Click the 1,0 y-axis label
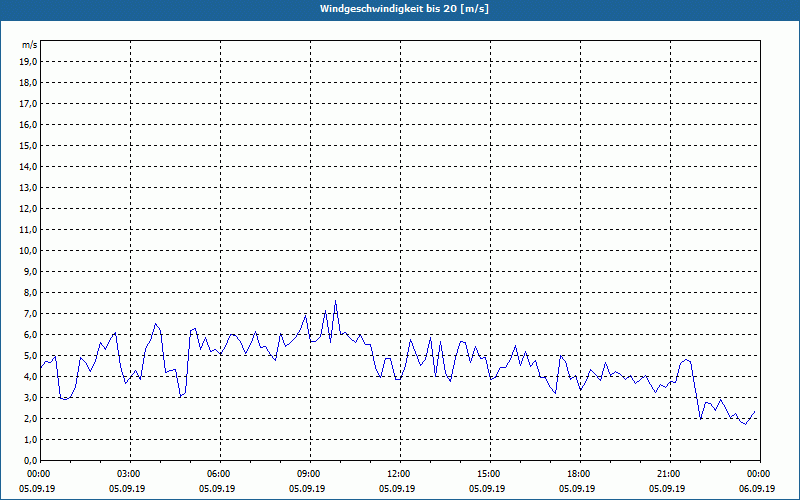The width and height of the screenshot is (800, 500). click(30, 439)
